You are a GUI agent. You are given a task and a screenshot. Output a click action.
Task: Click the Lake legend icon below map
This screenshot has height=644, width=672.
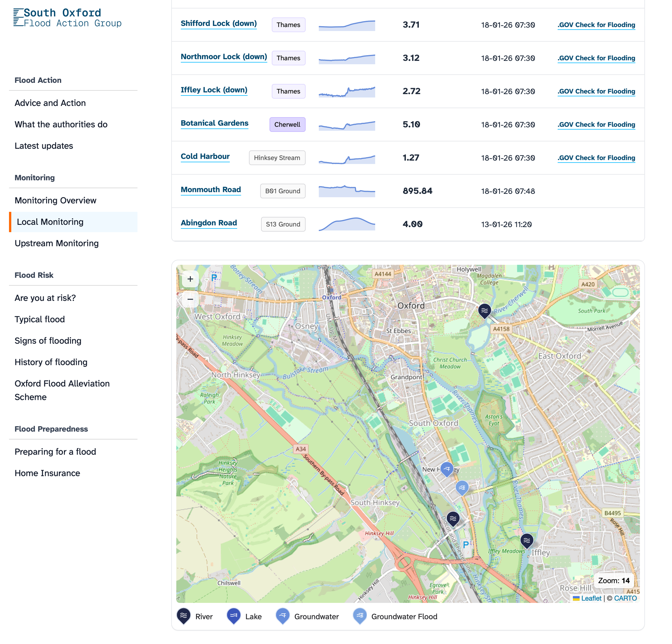[233, 616]
